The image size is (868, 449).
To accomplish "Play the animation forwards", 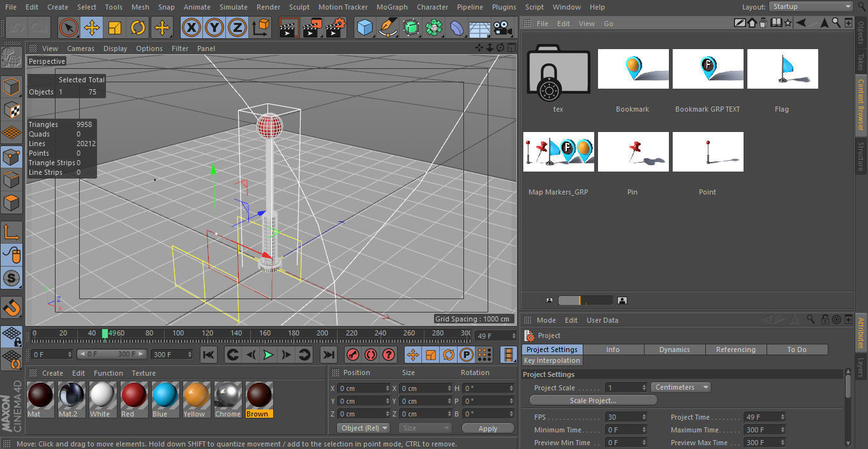I will pyautogui.click(x=268, y=355).
